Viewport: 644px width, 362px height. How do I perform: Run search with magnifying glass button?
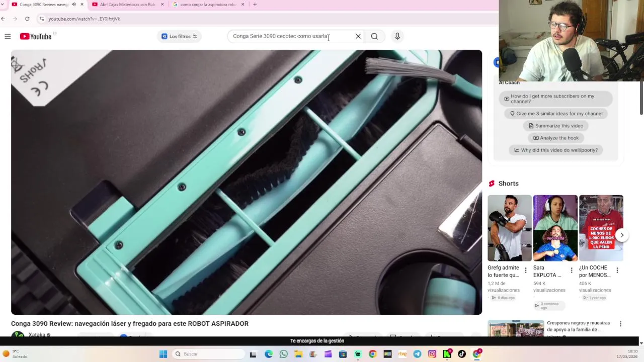coord(374,36)
